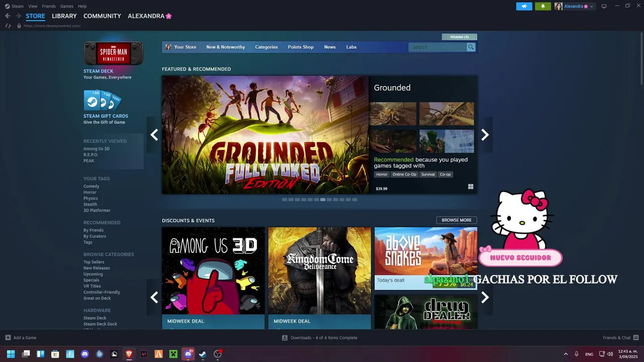644x362 pixels.
Task: Open Discord from the taskbar
Action: point(85,354)
